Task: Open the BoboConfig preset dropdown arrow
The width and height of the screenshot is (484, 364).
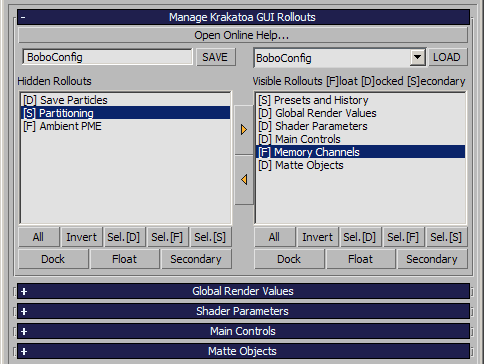Action: [x=417, y=57]
